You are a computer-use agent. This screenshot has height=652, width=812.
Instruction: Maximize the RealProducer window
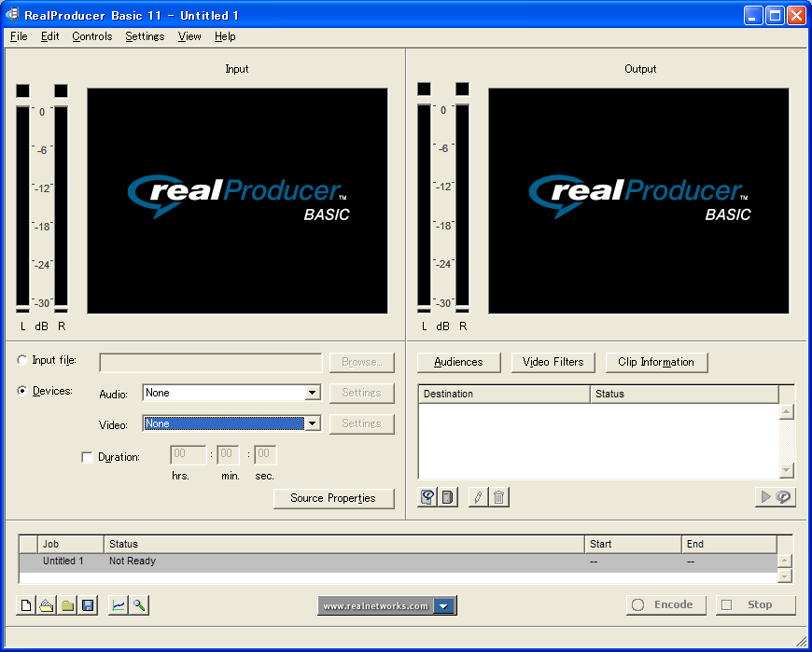click(x=775, y=16)
